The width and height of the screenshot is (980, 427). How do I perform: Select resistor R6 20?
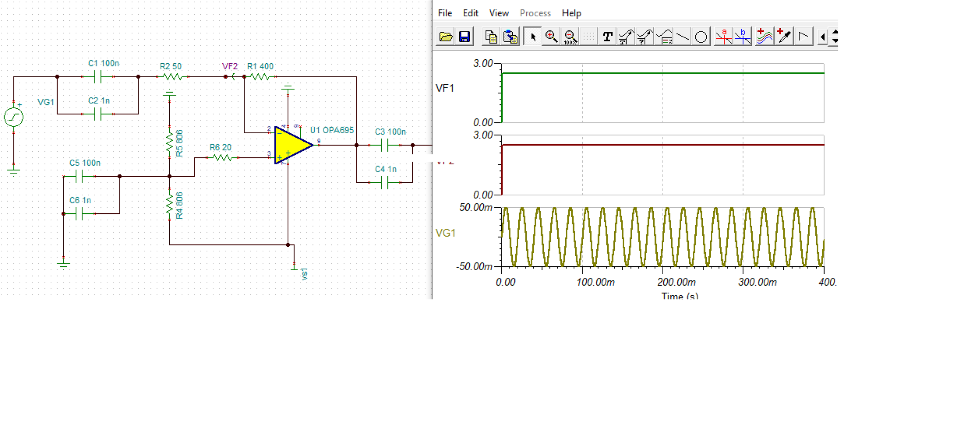(222, 158)
